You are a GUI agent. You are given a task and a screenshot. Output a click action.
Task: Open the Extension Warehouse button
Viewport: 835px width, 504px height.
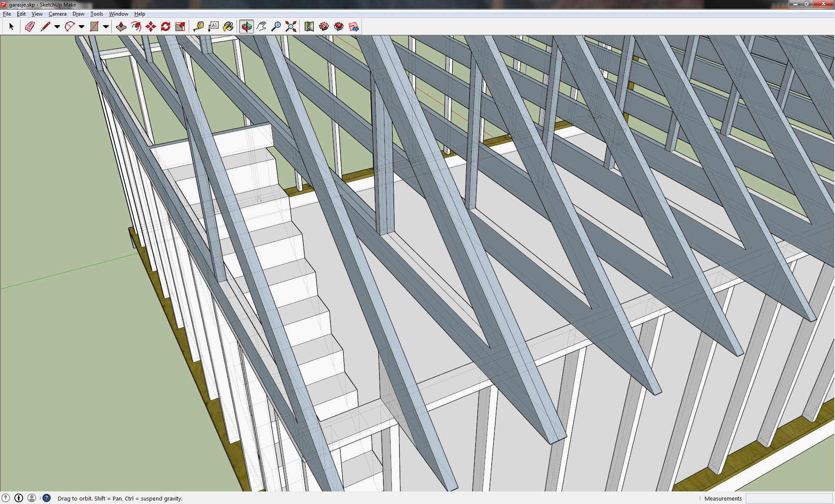(339, 27)
